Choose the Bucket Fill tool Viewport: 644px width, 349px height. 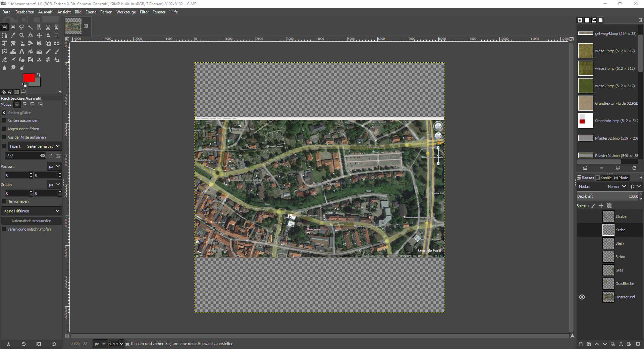(31, 51)
